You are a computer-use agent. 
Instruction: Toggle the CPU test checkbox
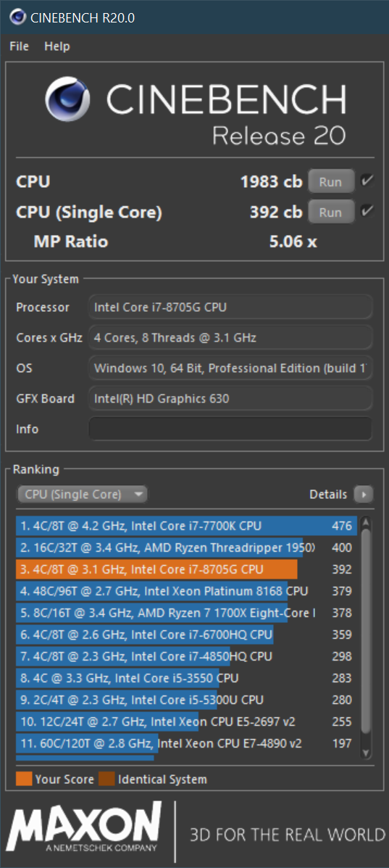[x=367, y=181]
